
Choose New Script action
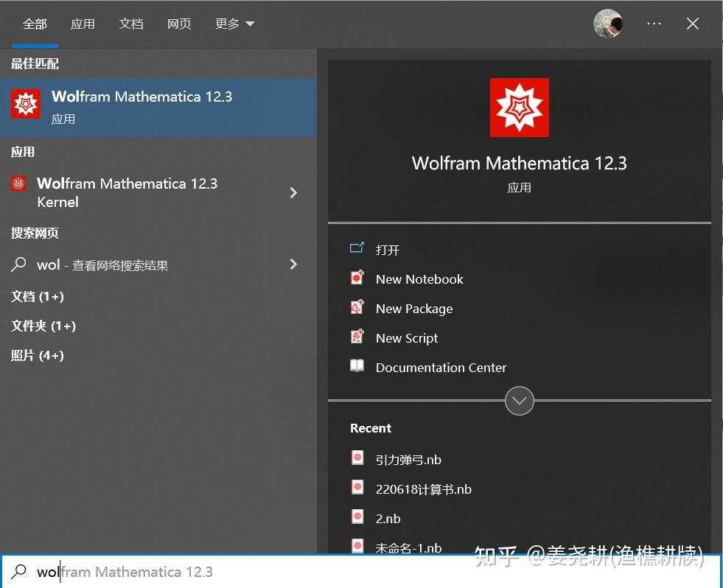407,338
